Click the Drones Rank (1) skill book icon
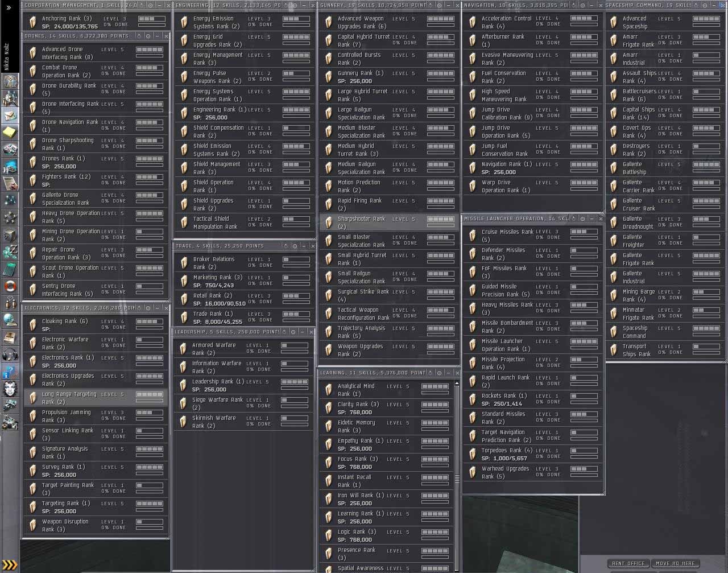 (x=33, y=162)
